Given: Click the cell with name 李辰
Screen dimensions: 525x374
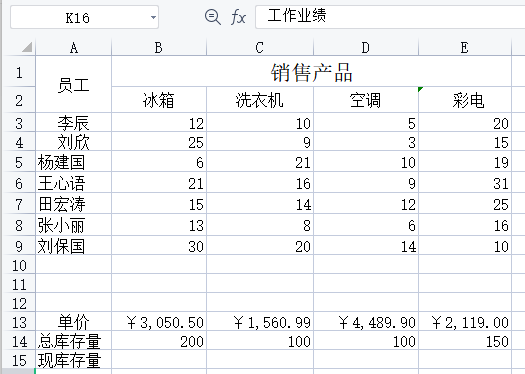Looking at the screenshot, I should (x=74, y=122).
